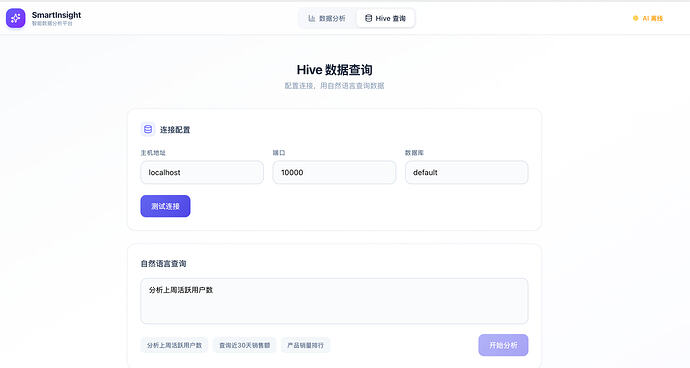Focus the 端口 field containing 10000
690x368 pixels.
334,173
